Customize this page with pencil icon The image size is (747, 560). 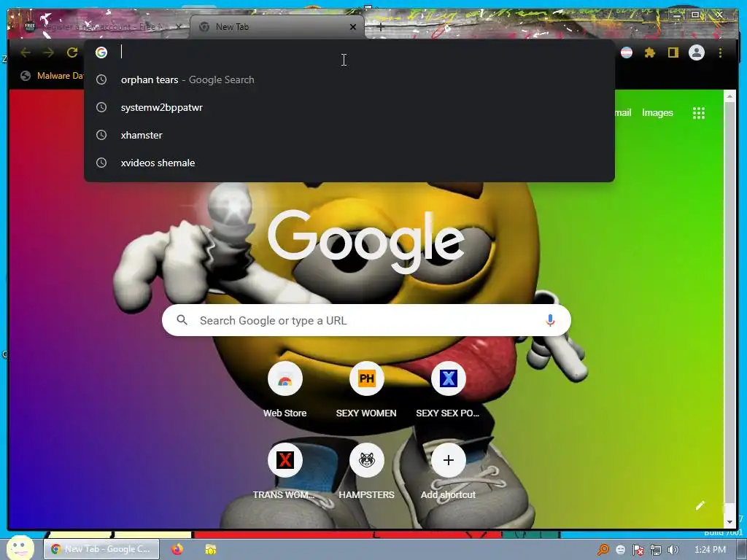(700, 506)
